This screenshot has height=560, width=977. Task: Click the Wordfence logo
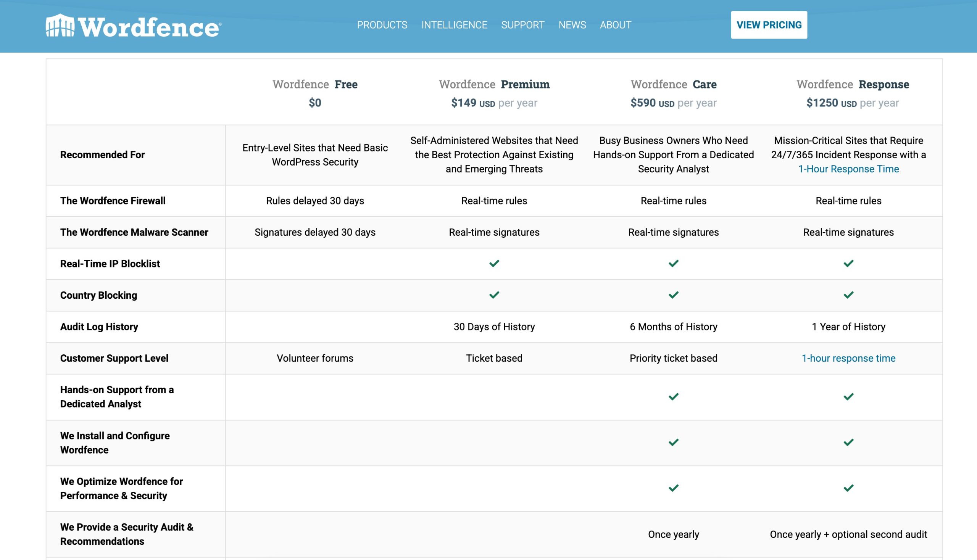[133, 26]
